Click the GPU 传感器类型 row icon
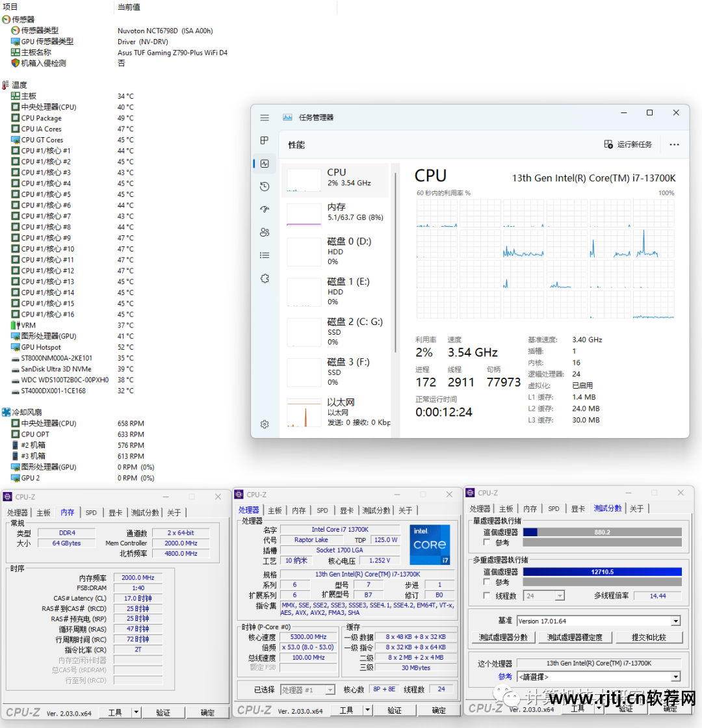Screen dimensions: 702x728 click(x=16, y=42)
